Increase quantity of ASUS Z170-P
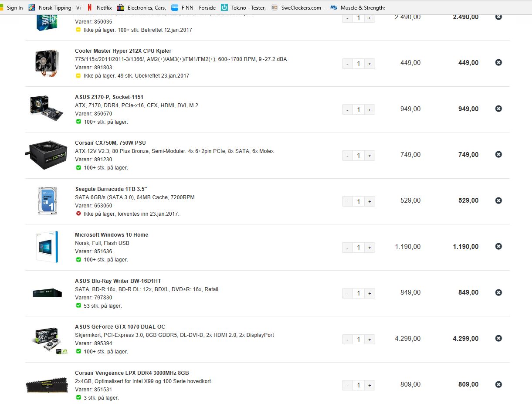This screenshot has width=532, height=404. pyautogui.click(x=369, y=110)
